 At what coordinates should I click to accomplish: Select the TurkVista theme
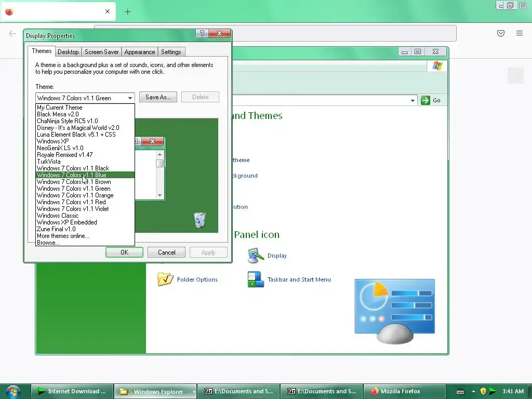(85, 162)
